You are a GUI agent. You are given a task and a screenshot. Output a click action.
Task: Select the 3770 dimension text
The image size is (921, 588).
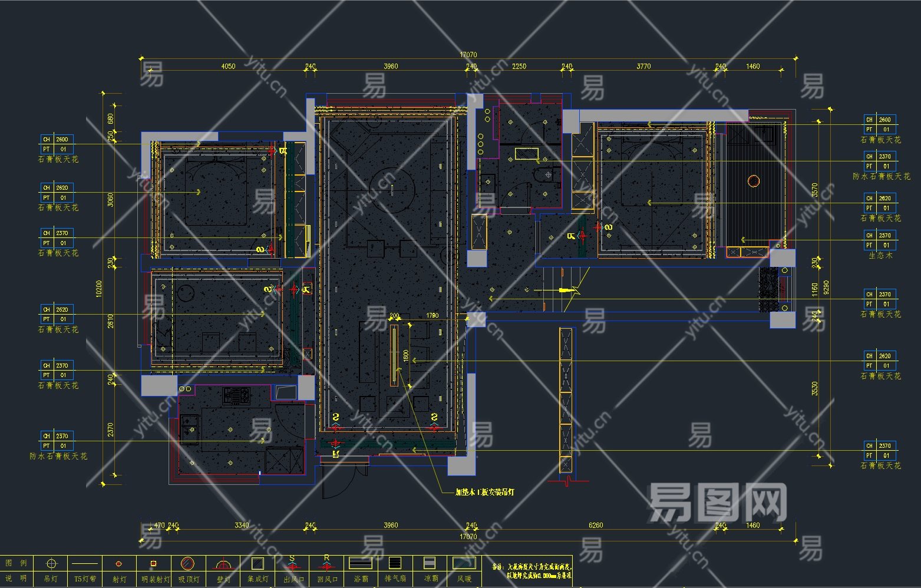(x=643, y=66)
